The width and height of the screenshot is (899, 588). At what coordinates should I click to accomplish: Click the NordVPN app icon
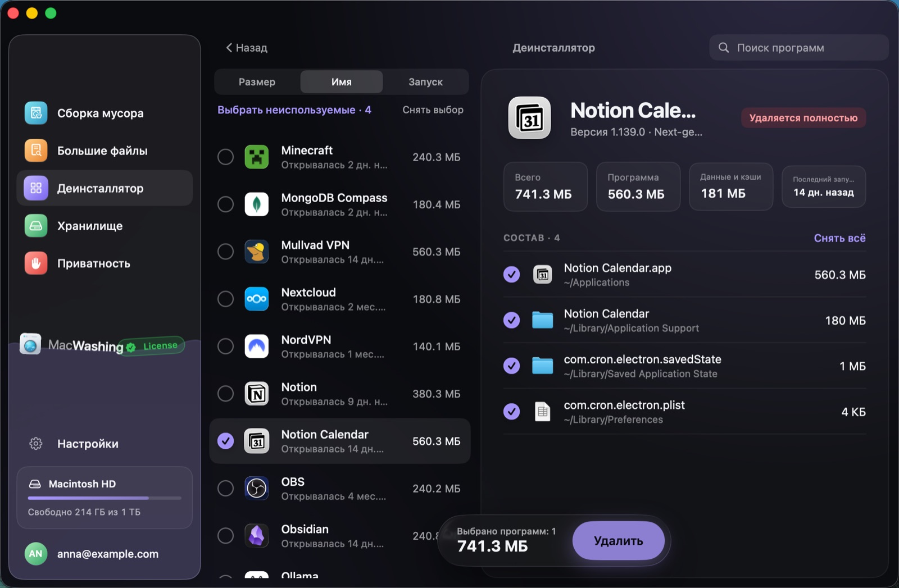tap(257, 347)
